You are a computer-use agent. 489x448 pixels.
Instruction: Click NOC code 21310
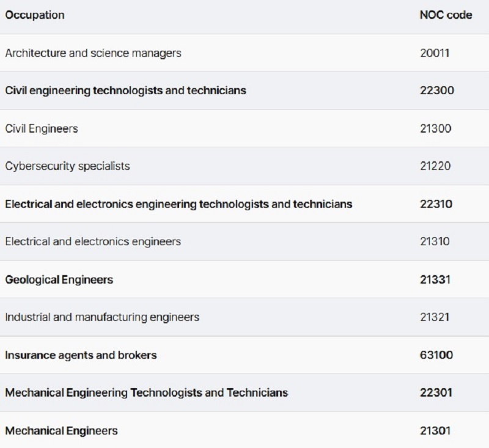435,241
